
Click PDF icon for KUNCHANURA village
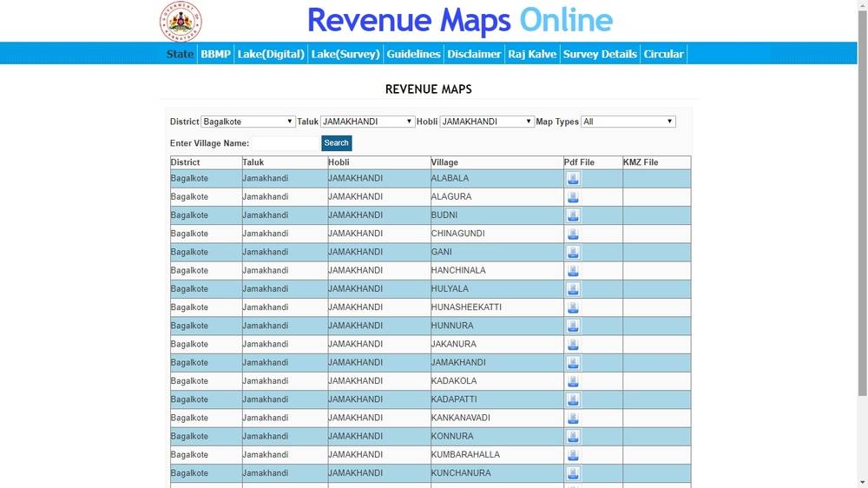click(x=573, y=473)
